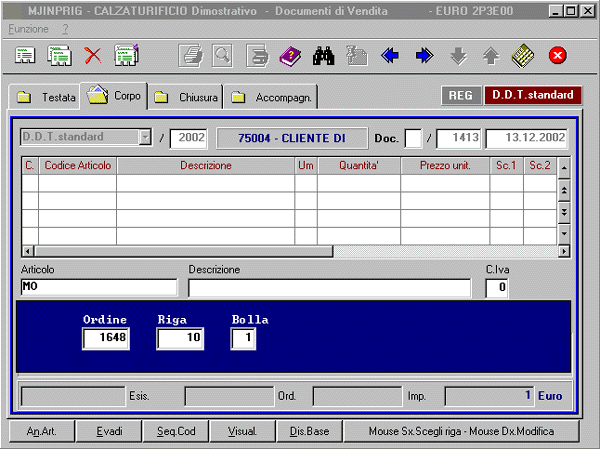Click the blue right arrow icon
The height and width of the screenshot is (449, 600).
point(424,56)
